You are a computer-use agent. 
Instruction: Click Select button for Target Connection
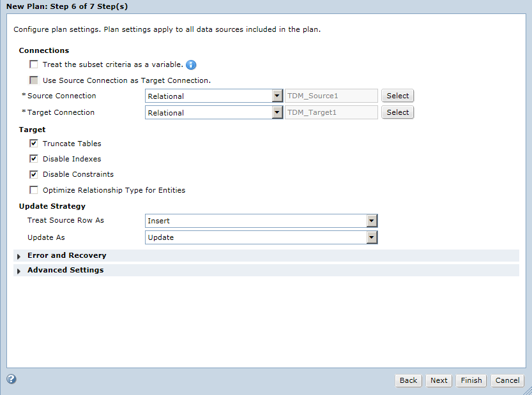pos(398,112)
